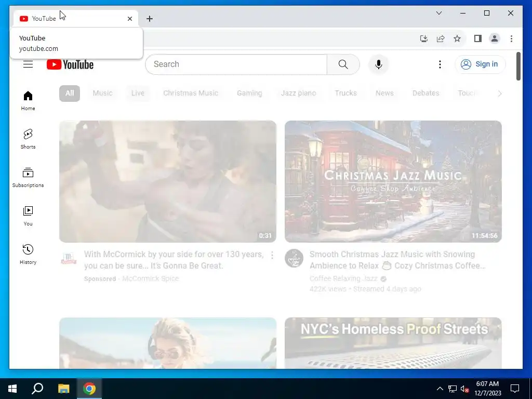Select the News filter chip
Viewport: 532px width, 399px height.
tap(384, 94)
